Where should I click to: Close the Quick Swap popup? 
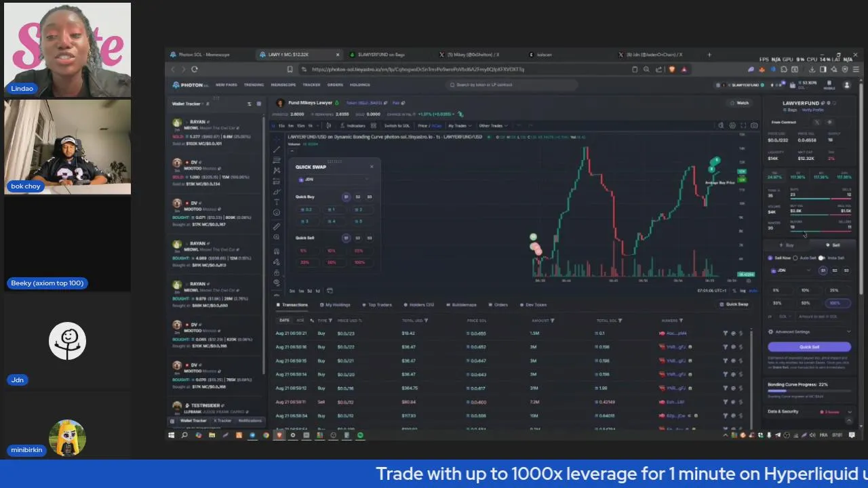[x=371, y=167]
